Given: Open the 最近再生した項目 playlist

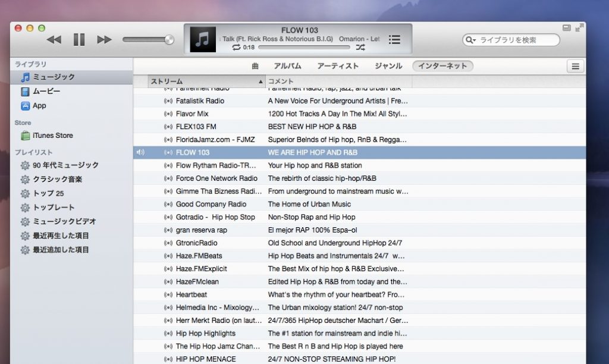Looking at the screenshot, I should (71, 236).
